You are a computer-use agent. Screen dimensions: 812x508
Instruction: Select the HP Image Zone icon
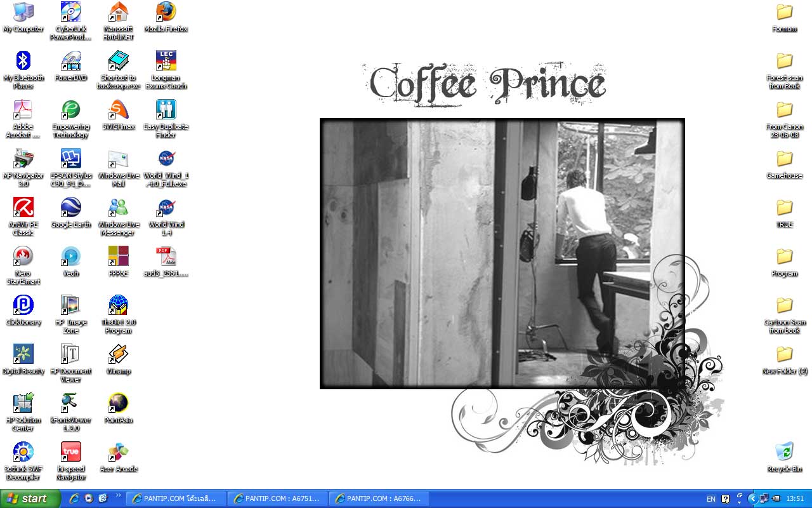click(71, 314)
